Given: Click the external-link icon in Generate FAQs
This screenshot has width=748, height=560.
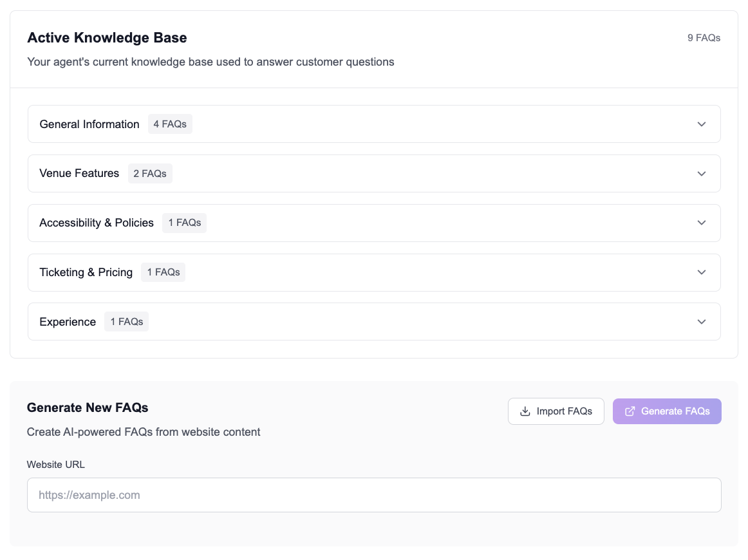Looking at the screenshot, I should coord(630,411).
